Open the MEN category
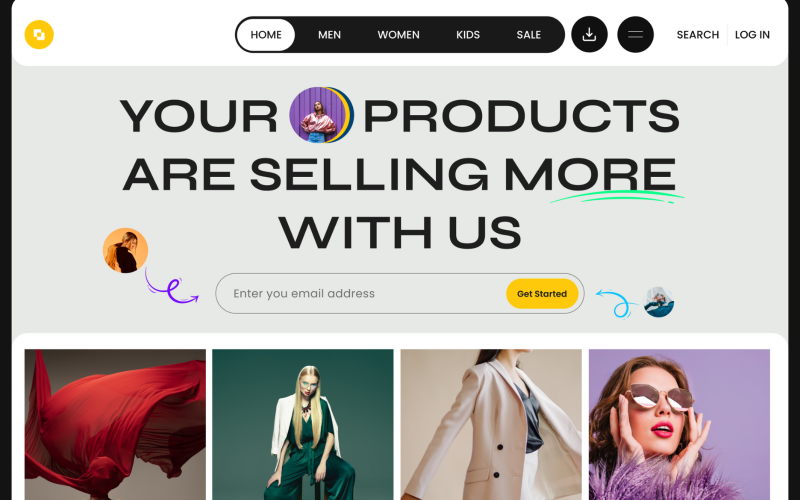 330,35
